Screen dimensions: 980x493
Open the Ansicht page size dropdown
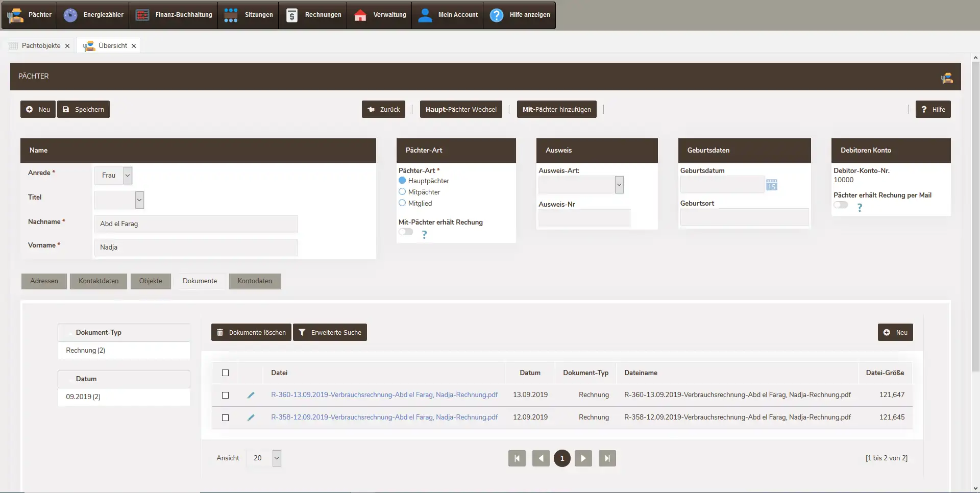click(276, 458)
